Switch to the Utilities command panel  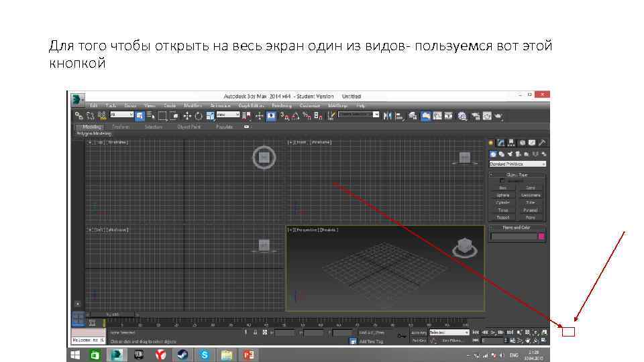click(x=543, y=142)
